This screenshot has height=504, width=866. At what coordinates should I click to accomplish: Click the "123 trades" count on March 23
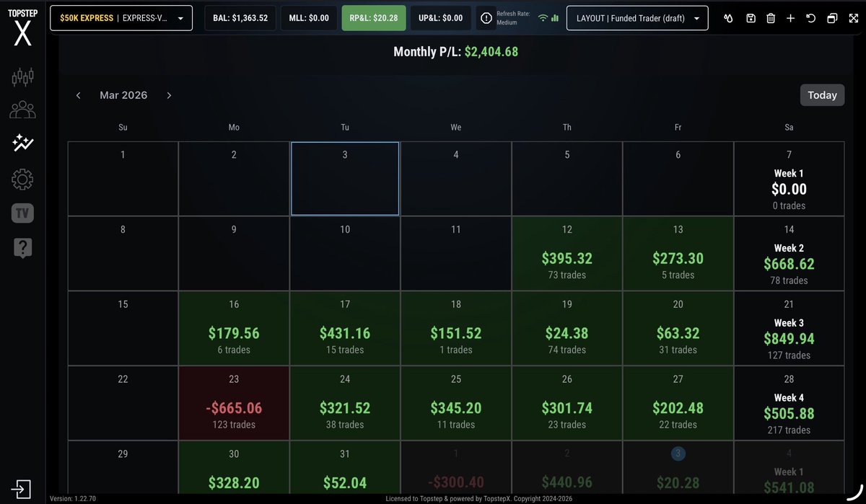pyautogui.click(x=234, y=425)
